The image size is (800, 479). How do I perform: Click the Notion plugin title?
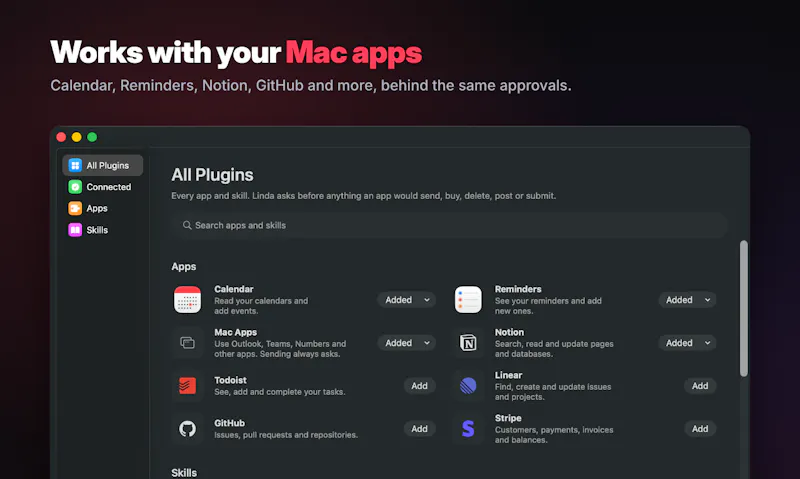click(x=509, y=332)
